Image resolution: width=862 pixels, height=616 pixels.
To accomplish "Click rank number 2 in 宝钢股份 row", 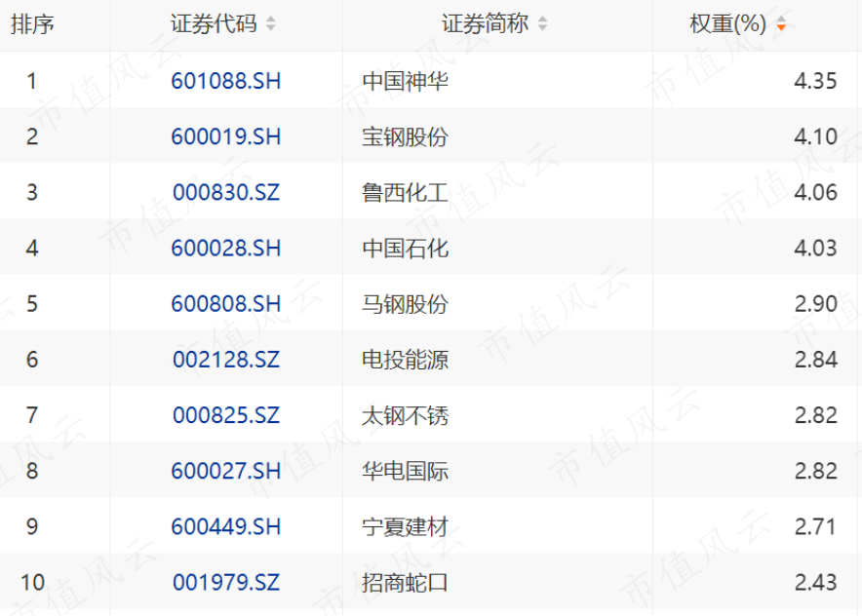I will [32, 136].
